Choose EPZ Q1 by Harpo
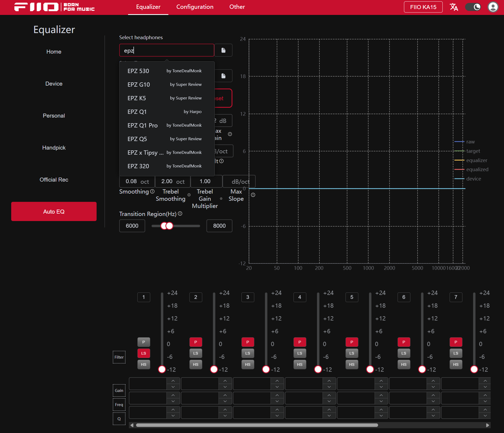 click(167, 112)
